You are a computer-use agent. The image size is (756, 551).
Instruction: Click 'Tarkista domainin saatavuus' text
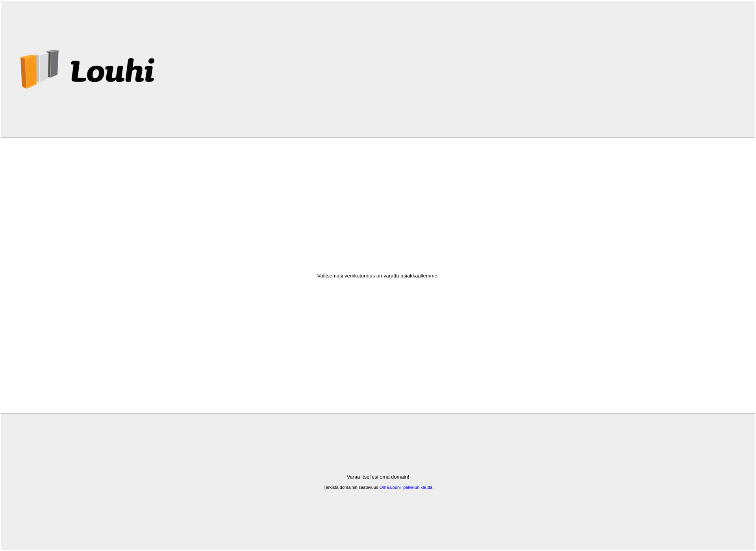tap(350, 487)
